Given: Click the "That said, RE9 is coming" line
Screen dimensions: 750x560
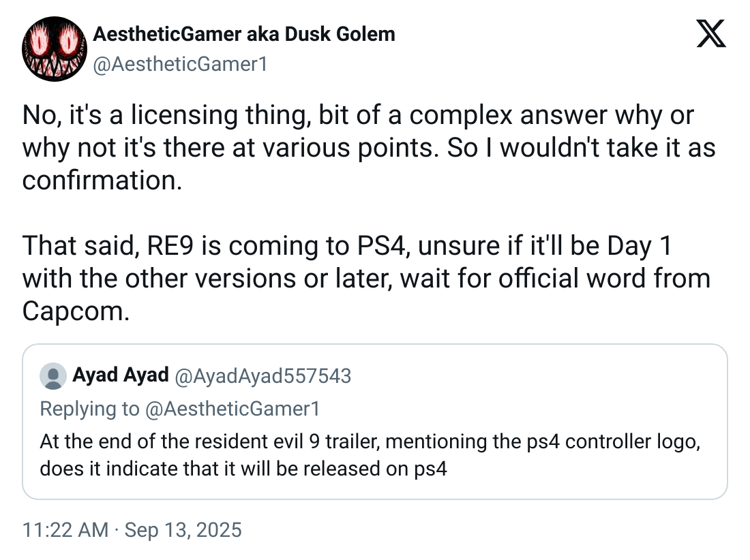Looking at the screenshot, I should (346, 246).
